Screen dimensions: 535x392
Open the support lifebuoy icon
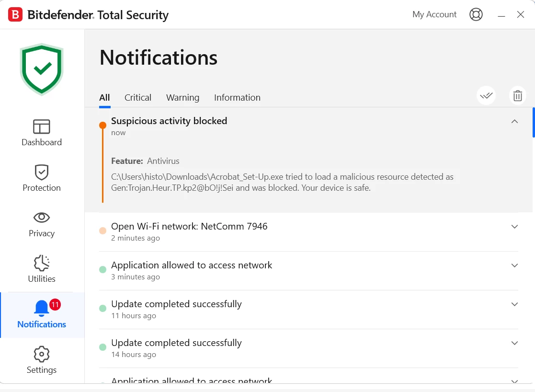coord(476,14)
